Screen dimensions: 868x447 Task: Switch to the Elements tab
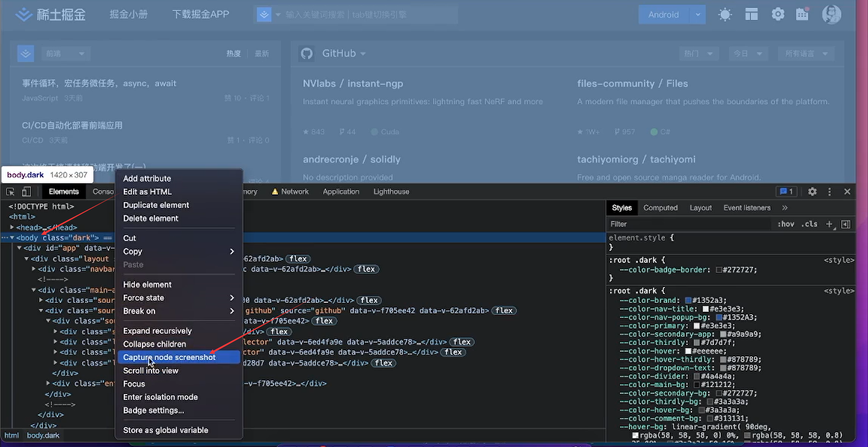pos(64,192)
